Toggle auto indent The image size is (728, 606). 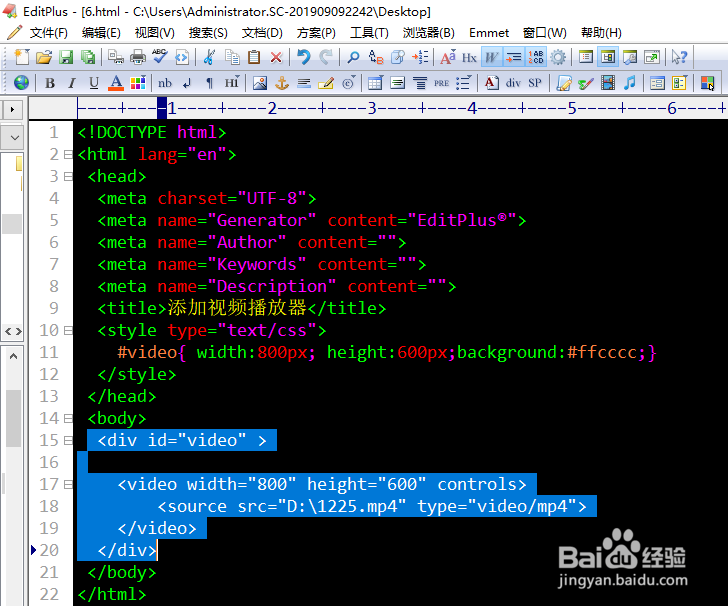(x=514, y=57)
